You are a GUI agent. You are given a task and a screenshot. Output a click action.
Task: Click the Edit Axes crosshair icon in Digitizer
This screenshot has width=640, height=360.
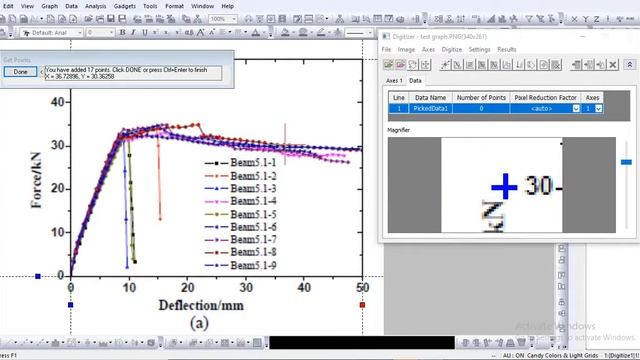coord(425,64)
